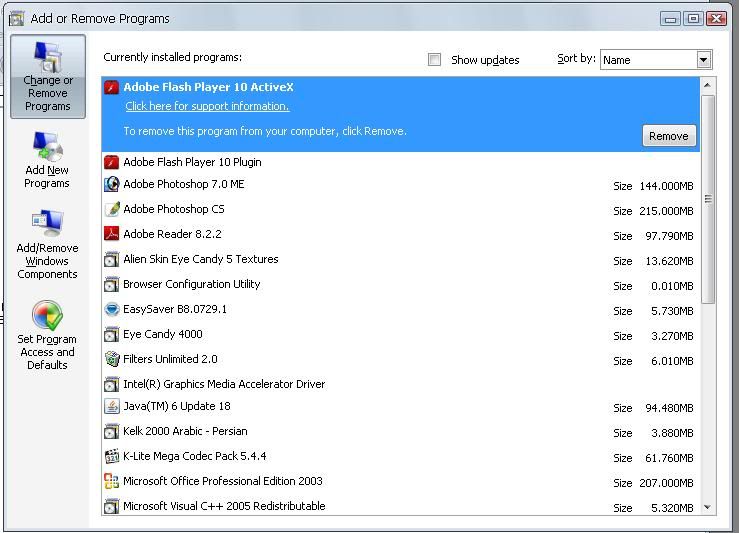Select Intel(R) Graphics Media Accelerator Driver entry
This screenshot has height=533, width=739.
224,384
